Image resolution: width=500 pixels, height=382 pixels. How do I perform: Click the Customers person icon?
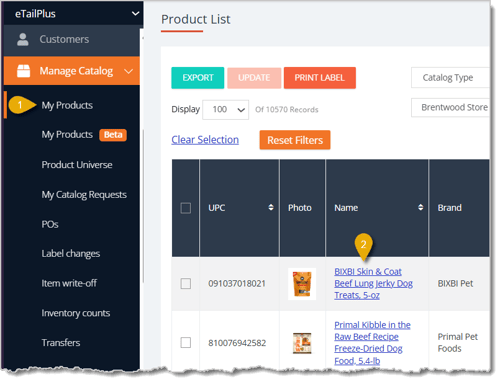pyautogui.click(x=23, y=39)
